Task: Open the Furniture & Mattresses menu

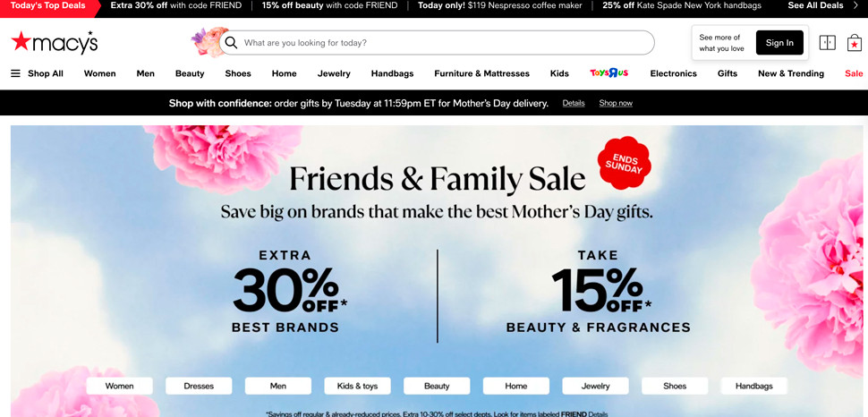Action: coord(481,73)
